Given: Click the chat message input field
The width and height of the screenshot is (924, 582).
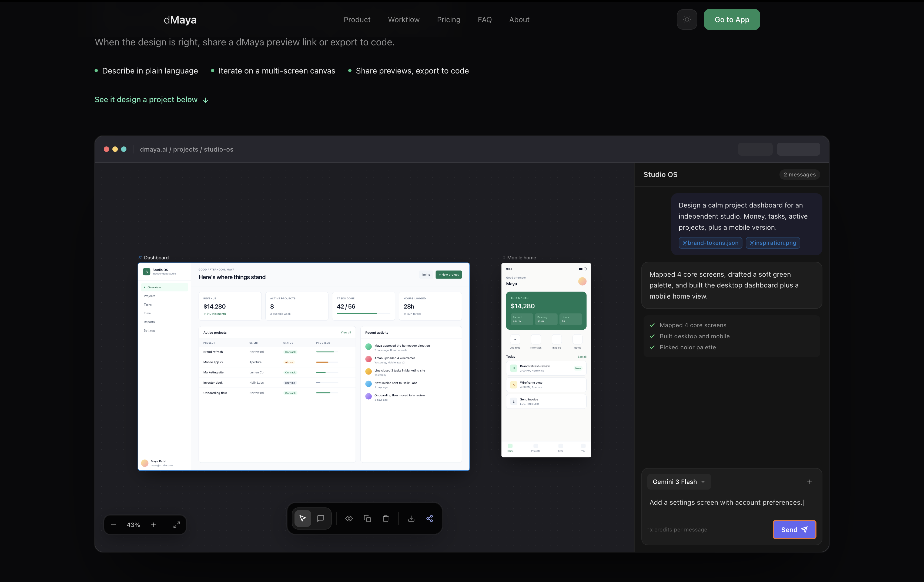Looking at the screenshot, I should pos(731,503).
